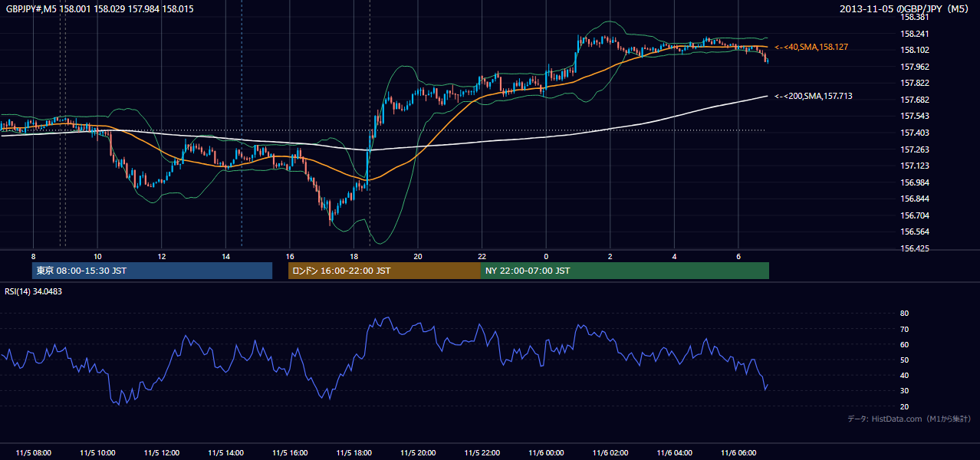This screenshot has width=980, height=460.
Task: Click hour label 20 under price chart
Action: (418, 256)
